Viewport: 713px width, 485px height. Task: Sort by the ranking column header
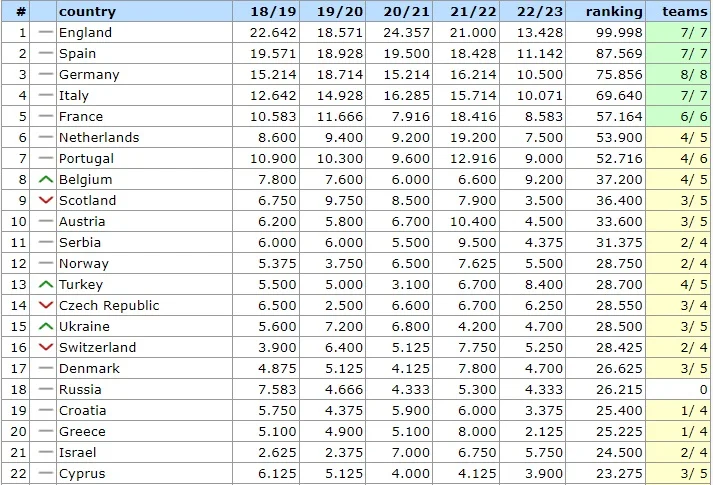tap(614, 12)
